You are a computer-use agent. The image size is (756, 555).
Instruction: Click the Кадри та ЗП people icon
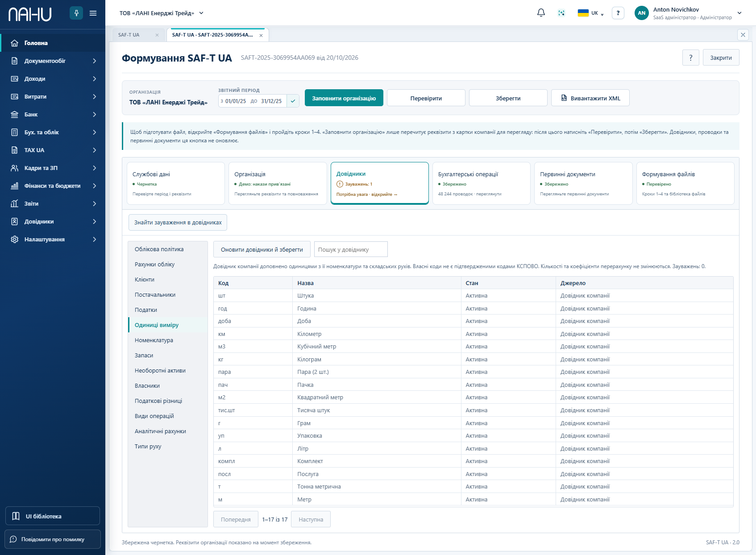[x=15, y=168]
